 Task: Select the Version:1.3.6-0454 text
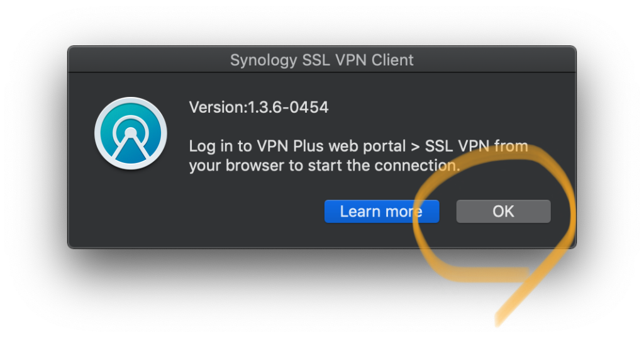click(258, 107)
